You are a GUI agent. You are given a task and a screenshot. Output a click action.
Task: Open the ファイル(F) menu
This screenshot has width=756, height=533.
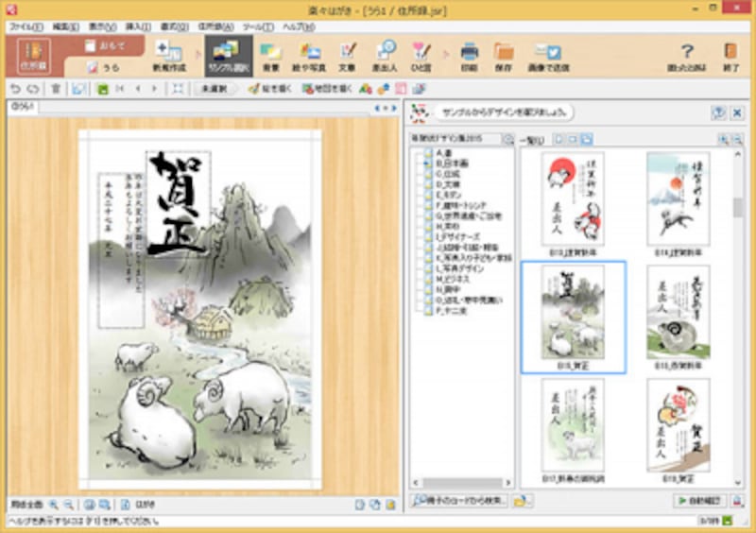(25, 26)
